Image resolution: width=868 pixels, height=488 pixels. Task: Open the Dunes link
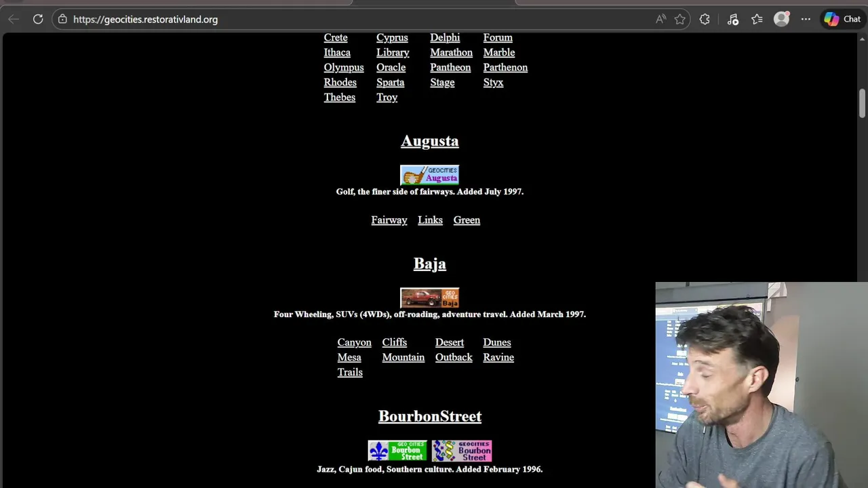(x=496, y=342)
